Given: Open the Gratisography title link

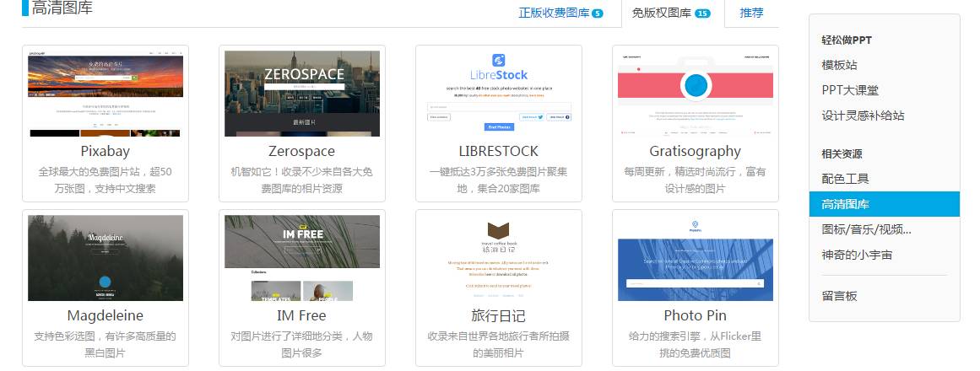Looking at the screenshot, I should coord(695,152).
